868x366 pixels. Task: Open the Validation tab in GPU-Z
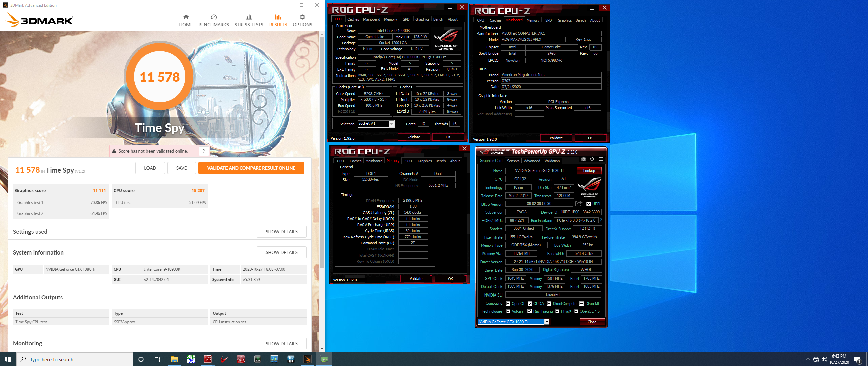pos(552,161)
